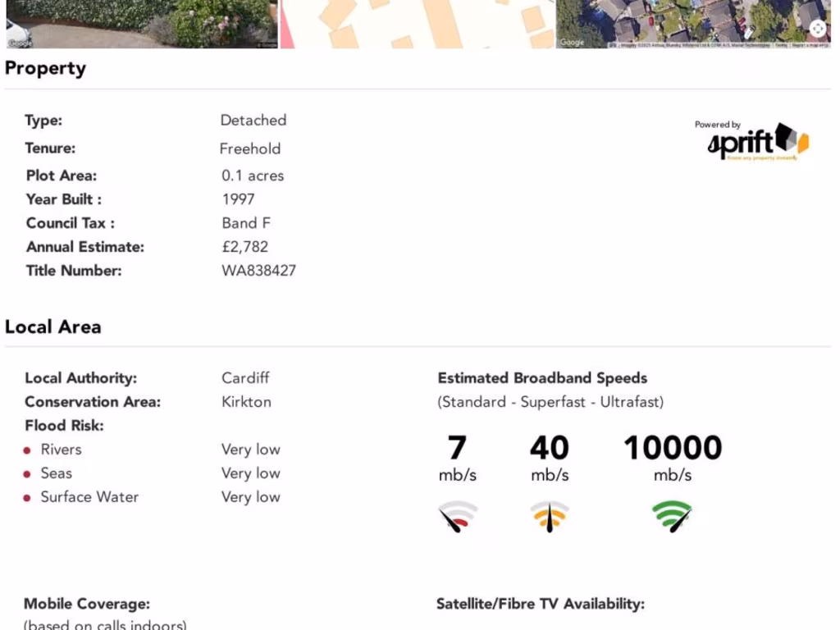Click the red bullet beside Seas
The image size is (840, 630).
coord(27,474)
